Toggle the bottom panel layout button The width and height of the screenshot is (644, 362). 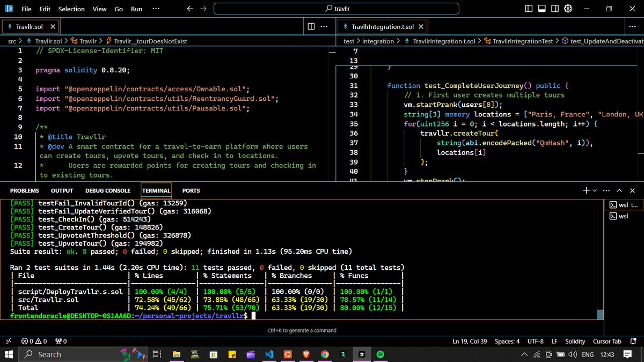(x=542, y=9)
